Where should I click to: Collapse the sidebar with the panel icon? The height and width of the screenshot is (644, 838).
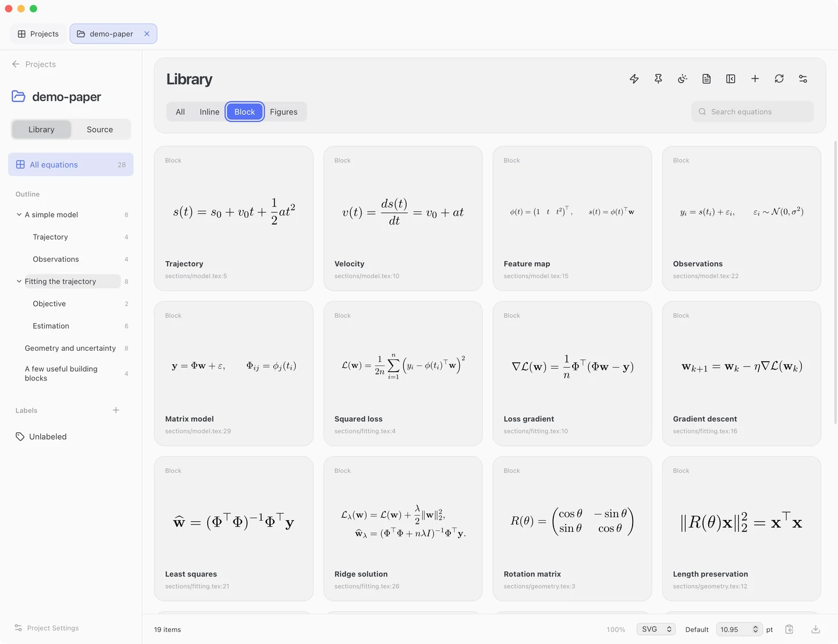point(731,79)
